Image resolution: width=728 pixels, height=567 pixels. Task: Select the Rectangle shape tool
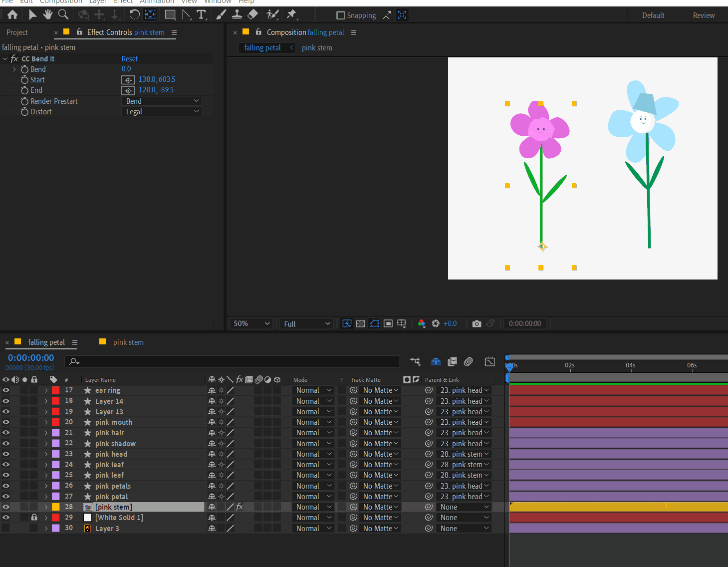pyautogui.click(x=170, y=15)
